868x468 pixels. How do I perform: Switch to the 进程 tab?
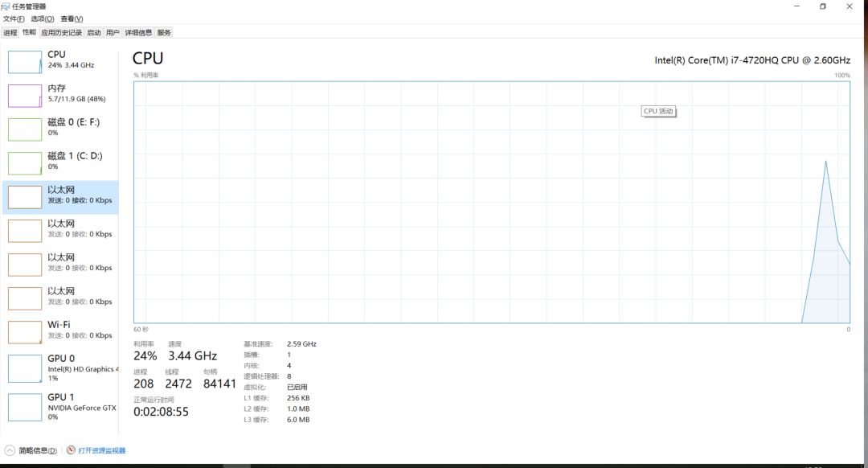pos(10,33)
